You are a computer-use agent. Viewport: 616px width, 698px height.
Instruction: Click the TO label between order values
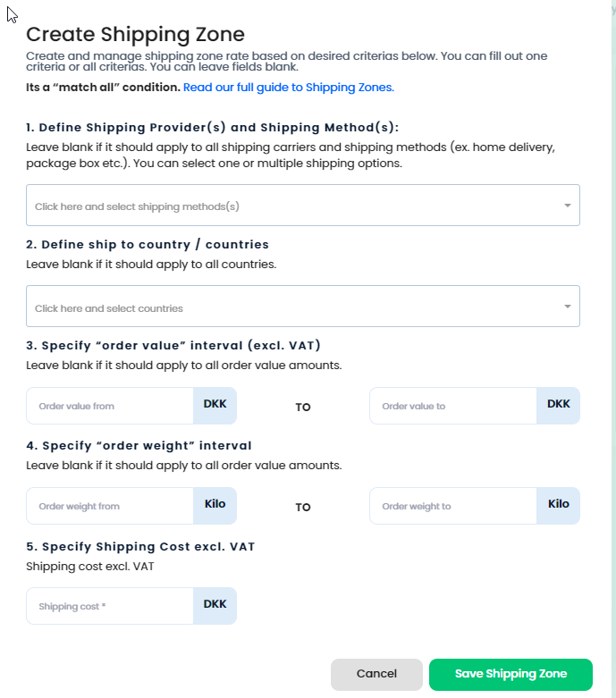(x=303, y=408)
